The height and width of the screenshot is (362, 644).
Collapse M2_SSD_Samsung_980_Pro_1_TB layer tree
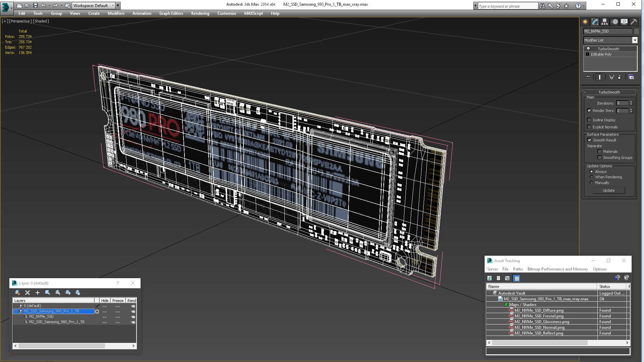tap(15, 311)
